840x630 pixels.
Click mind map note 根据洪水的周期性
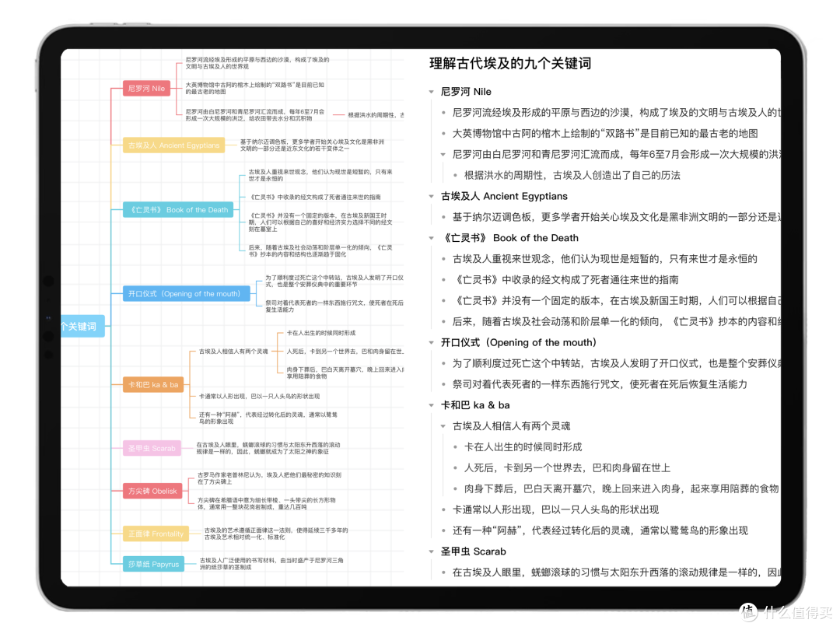coord(376,115)
